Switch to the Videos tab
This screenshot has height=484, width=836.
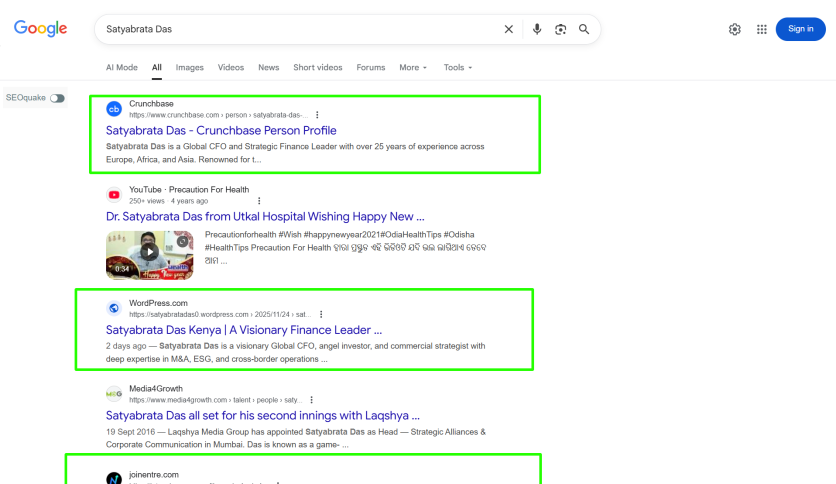point(230,68)
